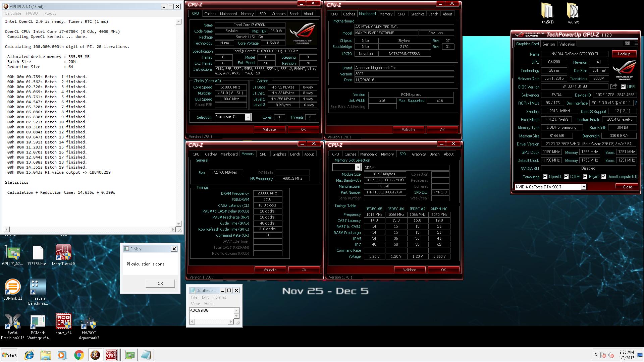644x362 pixels.
Task: Click Notepad vertical scrollbar up arrow
Action: pos(236,311)
